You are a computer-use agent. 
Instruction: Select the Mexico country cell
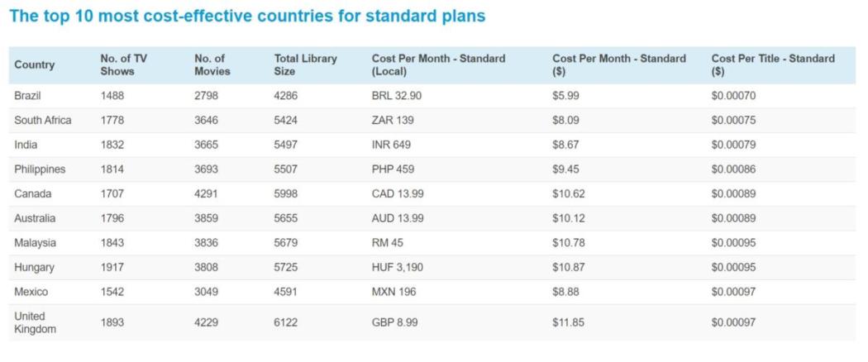[31, 292]
